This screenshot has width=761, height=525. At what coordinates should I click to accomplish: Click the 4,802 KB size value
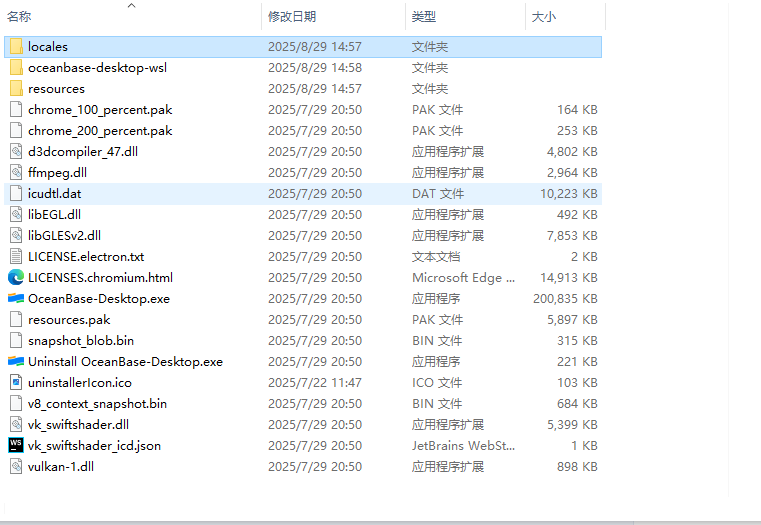(572, 151)
